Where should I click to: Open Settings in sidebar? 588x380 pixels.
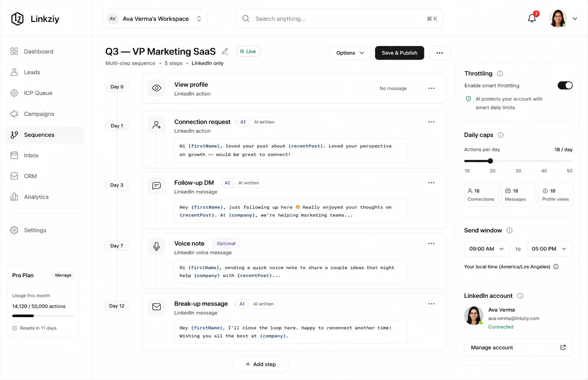pyautogui.click(x=44, y=230)
